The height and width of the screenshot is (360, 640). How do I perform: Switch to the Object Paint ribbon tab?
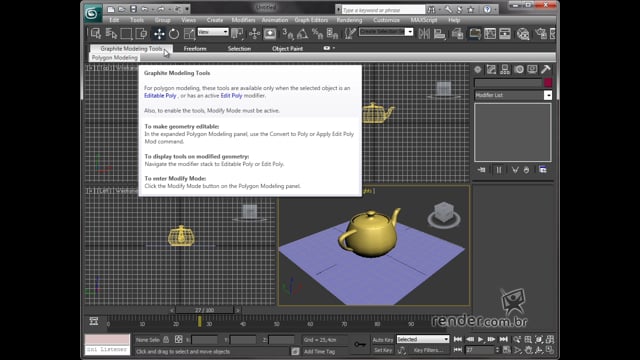(x=287, y=49)
